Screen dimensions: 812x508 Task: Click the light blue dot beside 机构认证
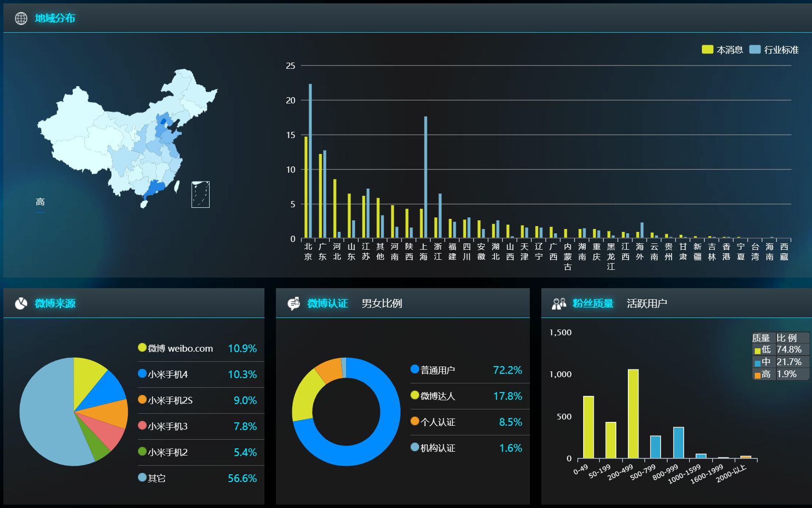coord(415,447)
